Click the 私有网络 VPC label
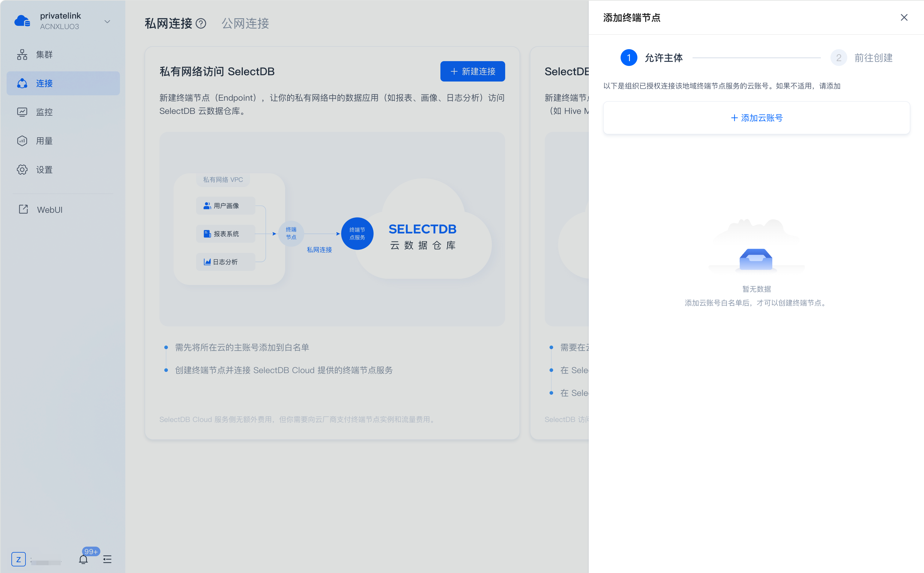The image size is (924, 573). click(x=223, y=180)
